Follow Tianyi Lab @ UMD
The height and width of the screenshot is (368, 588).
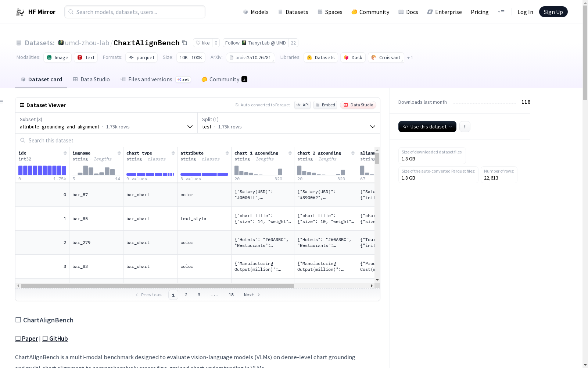(255, 43)
